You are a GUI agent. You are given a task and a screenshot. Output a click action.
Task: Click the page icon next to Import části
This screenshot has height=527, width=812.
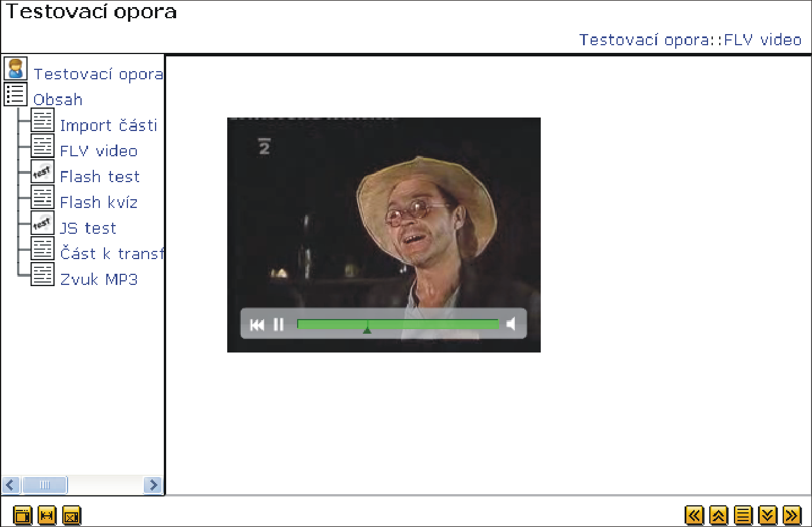(42, 120)
